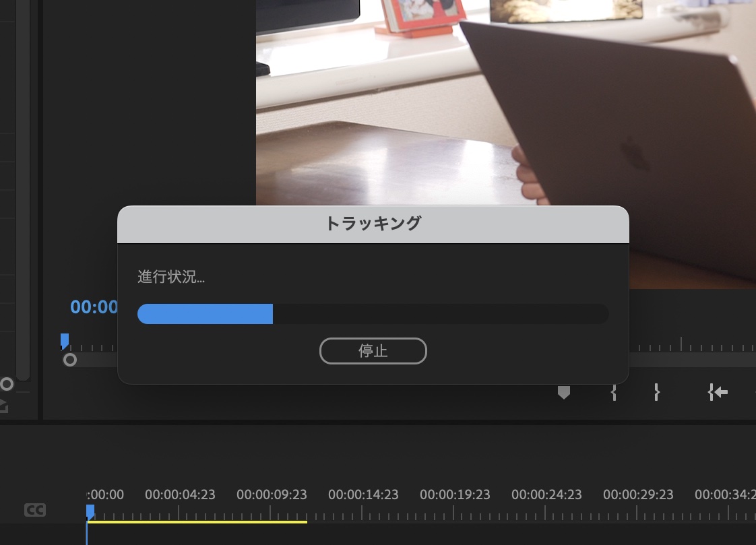Click the blue playhead in program monitor

65,341
